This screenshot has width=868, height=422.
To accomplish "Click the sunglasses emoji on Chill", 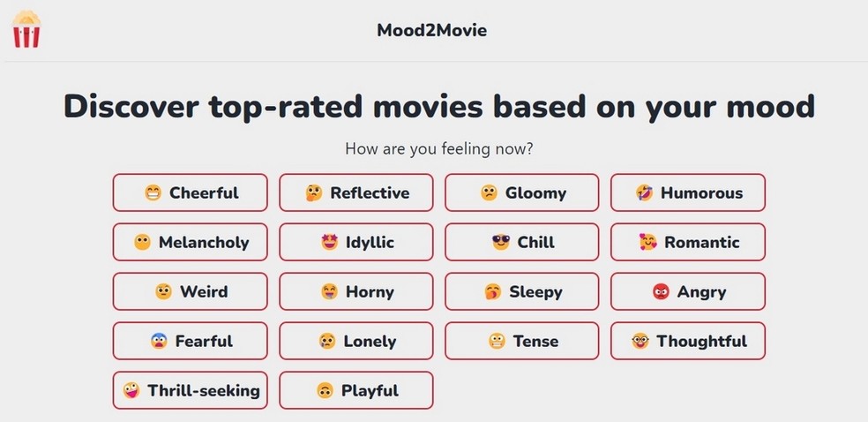I will click(x=501, y=242).
